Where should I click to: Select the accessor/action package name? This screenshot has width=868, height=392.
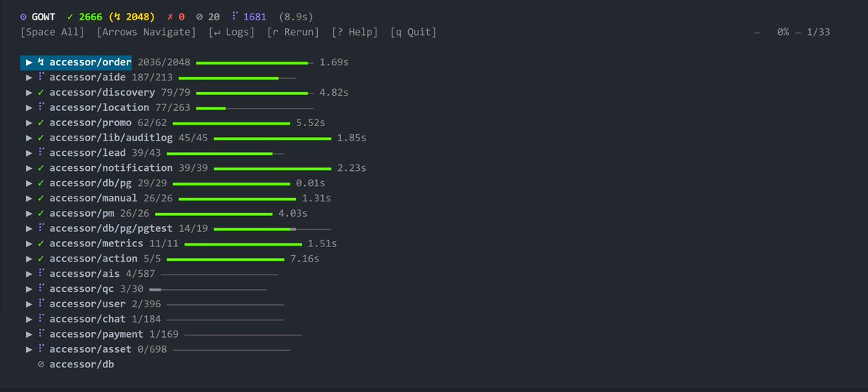coord(93,259)
